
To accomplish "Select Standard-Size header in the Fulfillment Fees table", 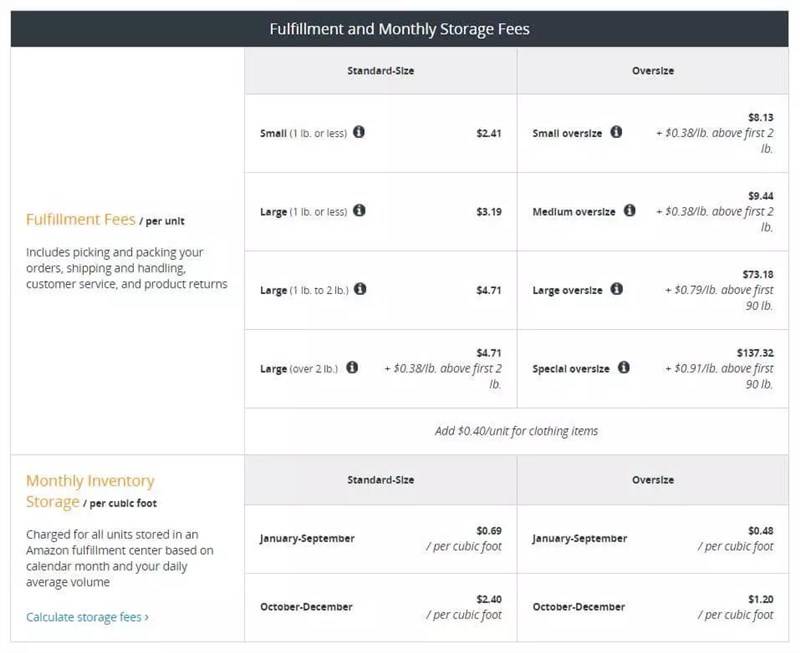I will click(380, 71).
